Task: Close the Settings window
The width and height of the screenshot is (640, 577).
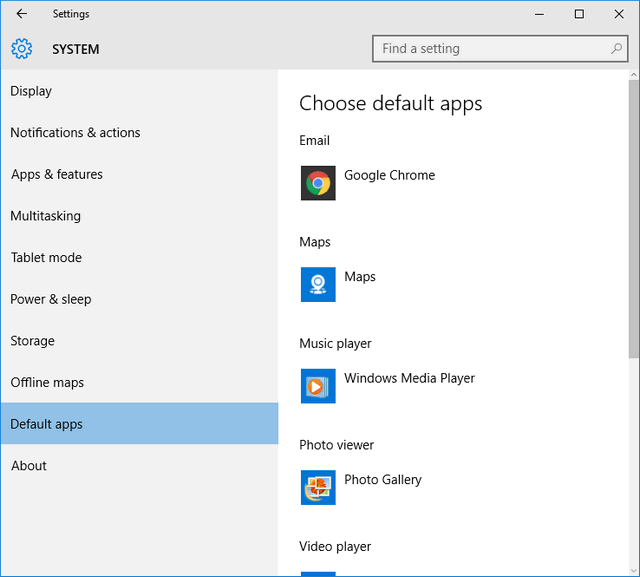Action: pos(619,14)
